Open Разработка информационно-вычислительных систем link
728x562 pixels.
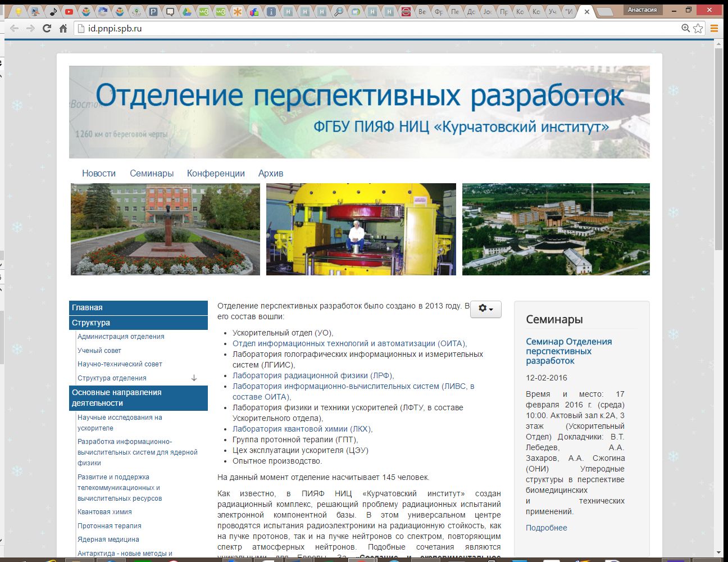click(138, 452)
